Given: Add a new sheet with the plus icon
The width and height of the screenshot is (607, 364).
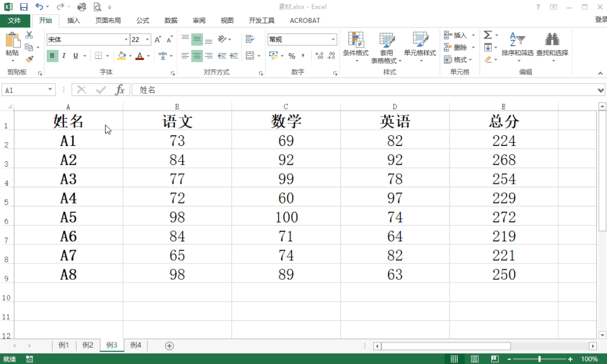Looking at the screenshot, I should (169, 346).
